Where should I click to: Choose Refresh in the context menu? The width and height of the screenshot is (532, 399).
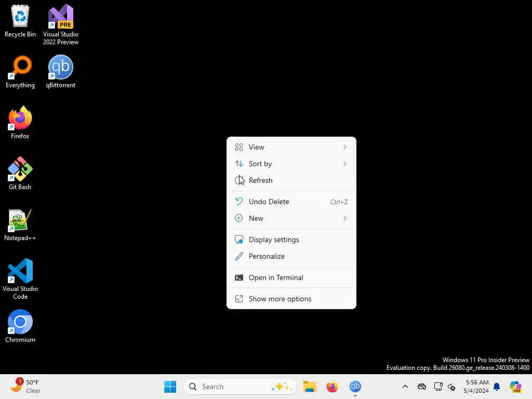point(291,180)
